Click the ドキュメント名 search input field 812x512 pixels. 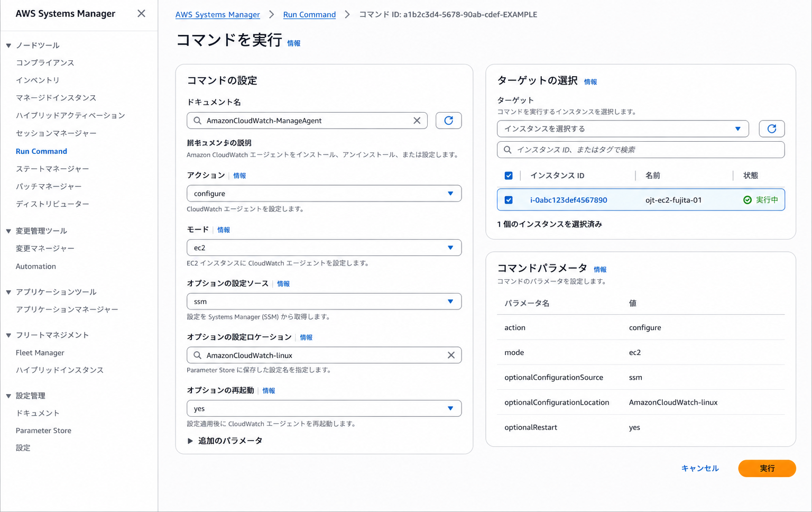(x=307, y=121)
